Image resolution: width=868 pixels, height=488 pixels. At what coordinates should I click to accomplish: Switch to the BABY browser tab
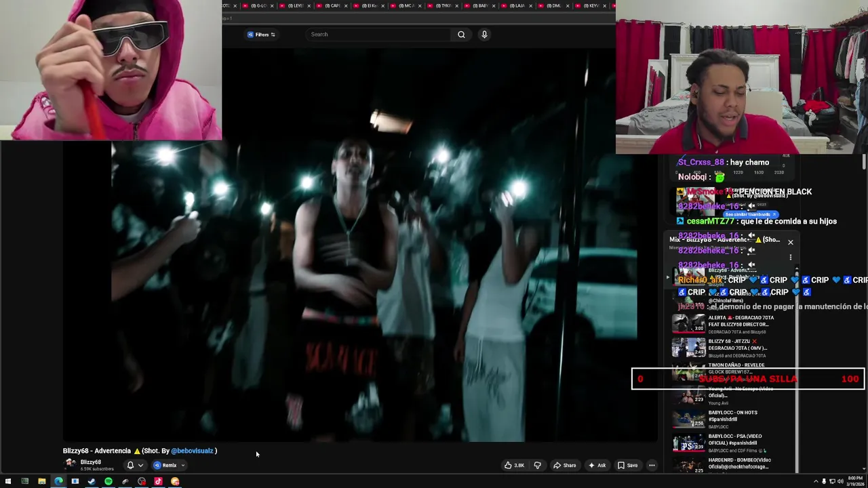pos(480,6)
